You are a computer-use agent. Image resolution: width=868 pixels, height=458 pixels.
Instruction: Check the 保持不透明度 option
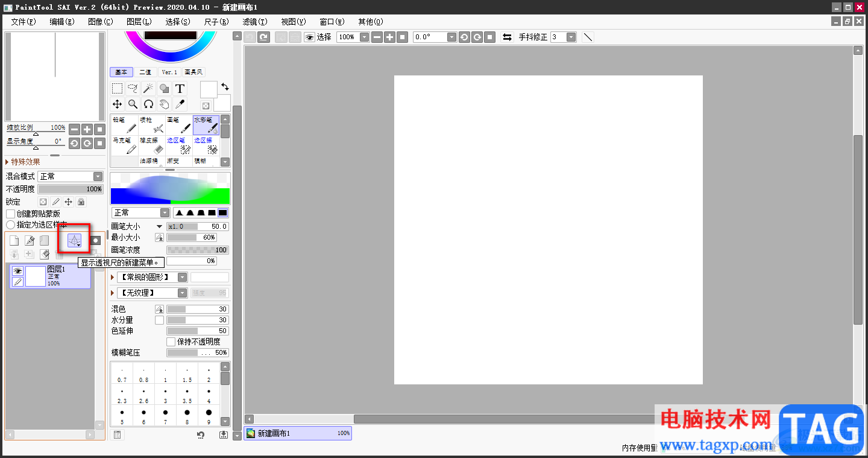tap(171, 342)
